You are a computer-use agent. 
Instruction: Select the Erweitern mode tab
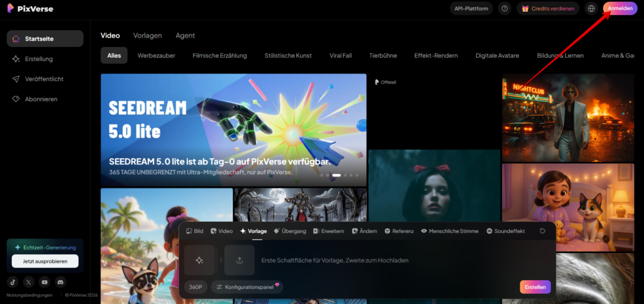[328, 231]
